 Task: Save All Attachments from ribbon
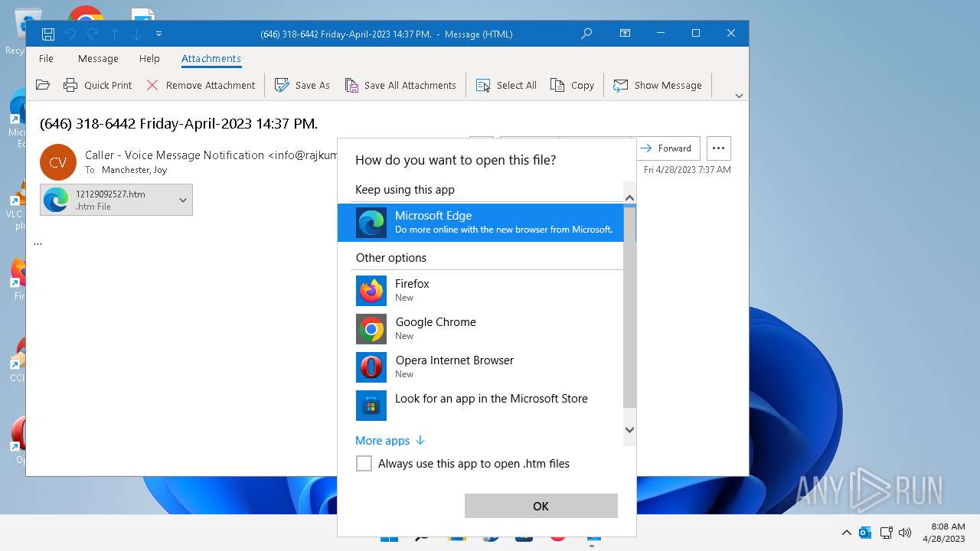pyautogui.click(x=400, y=85)
